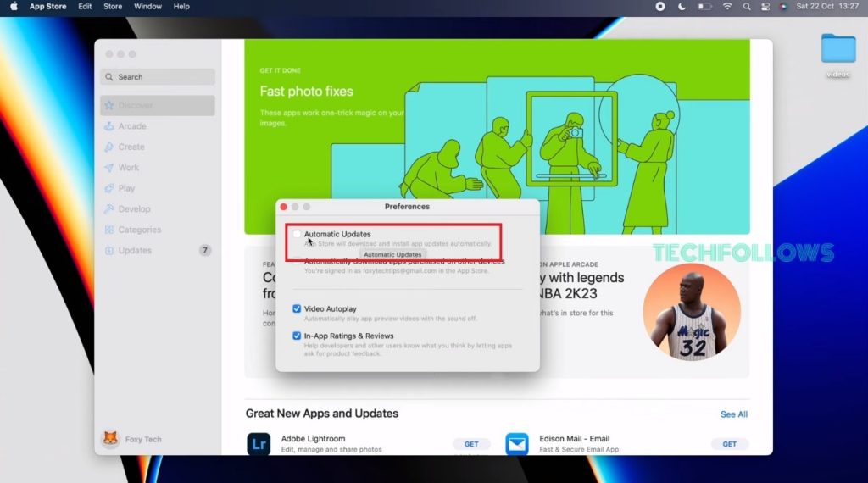868x483 pixels.
Task: Click the NBA 2K23 player portrait
Action: [692, 312]
